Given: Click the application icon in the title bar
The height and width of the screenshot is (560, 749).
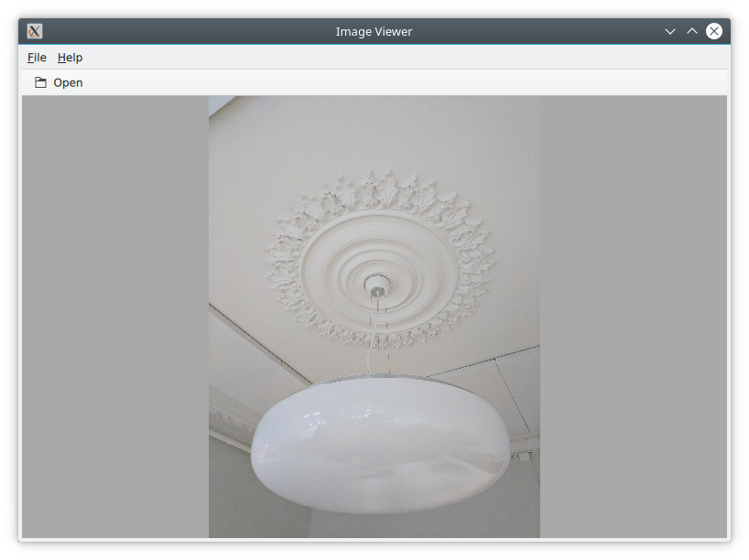Looking at the screenshot, I should 35,31.
